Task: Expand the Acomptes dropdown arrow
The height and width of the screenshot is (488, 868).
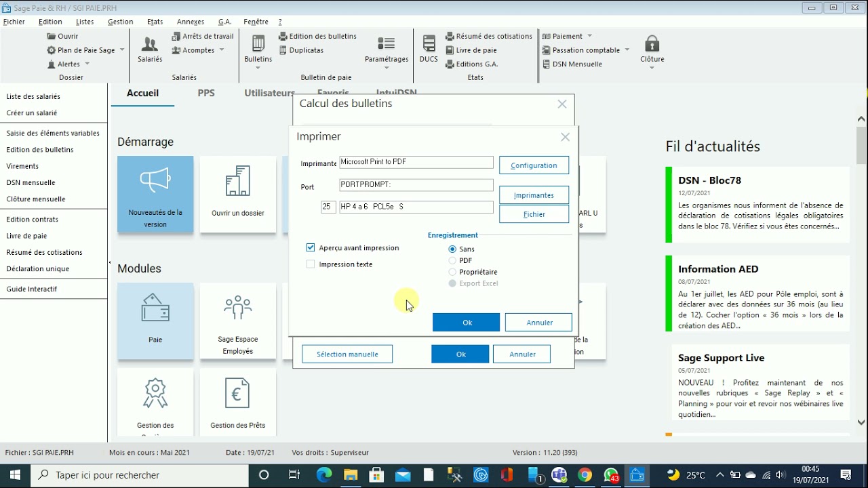Action: [x=222, y=50]
